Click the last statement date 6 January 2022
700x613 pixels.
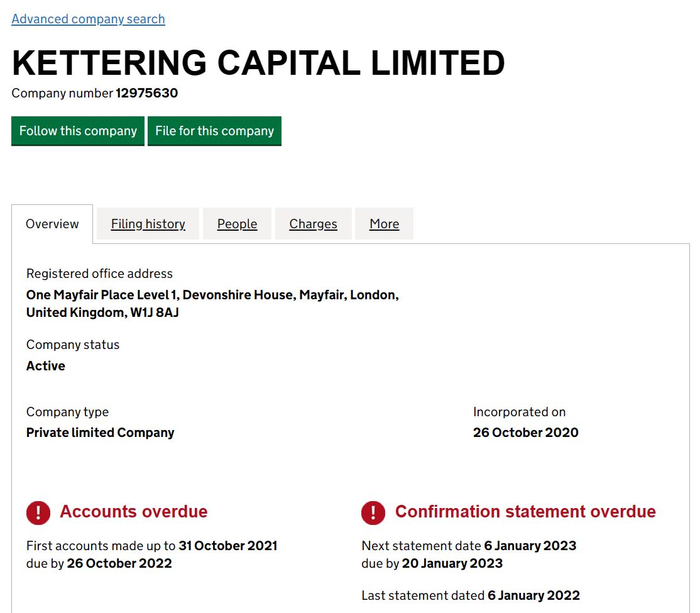533,595
